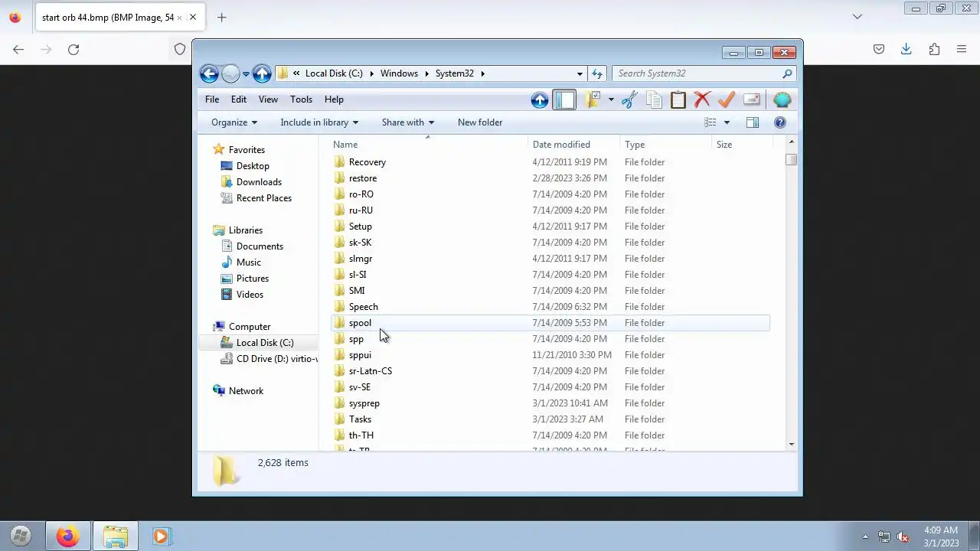Show hidden tray icons arrow
This screenshot has height=551, width=980.
click(x=865, y=536)
